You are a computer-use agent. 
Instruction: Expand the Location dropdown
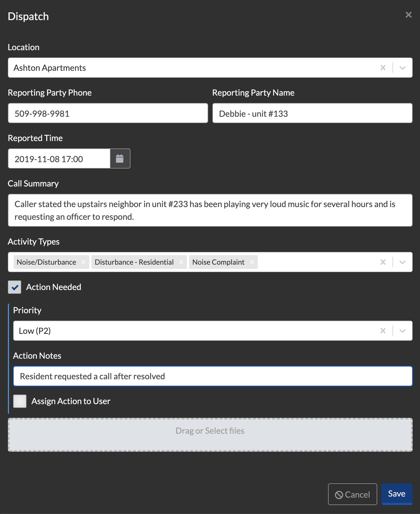402,68
